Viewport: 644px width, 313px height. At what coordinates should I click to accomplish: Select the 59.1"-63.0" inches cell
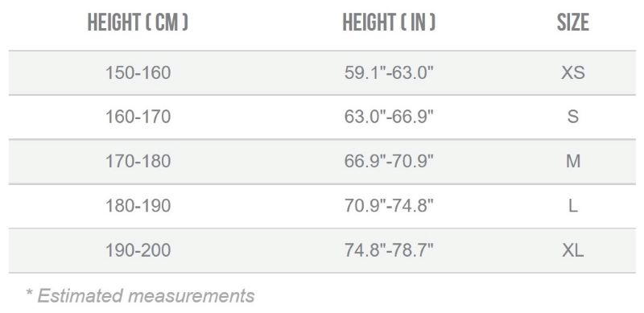coord(389,72)
